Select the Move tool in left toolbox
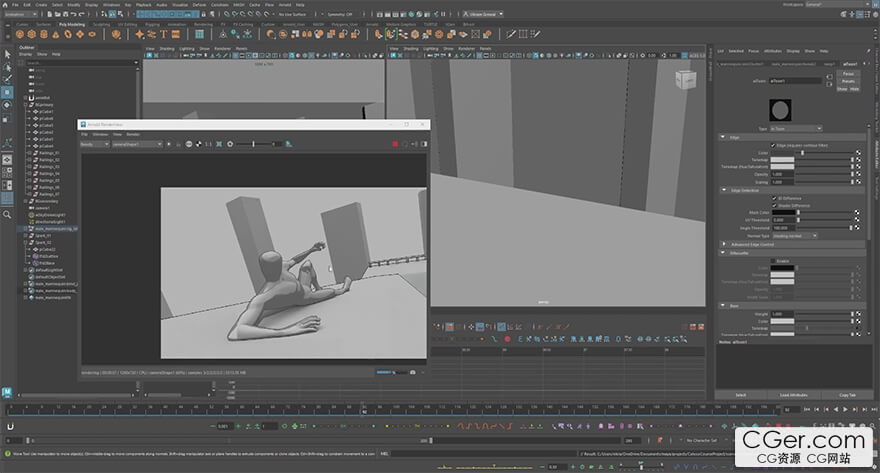This screenshot has width=880, height=473. (7, 92)
